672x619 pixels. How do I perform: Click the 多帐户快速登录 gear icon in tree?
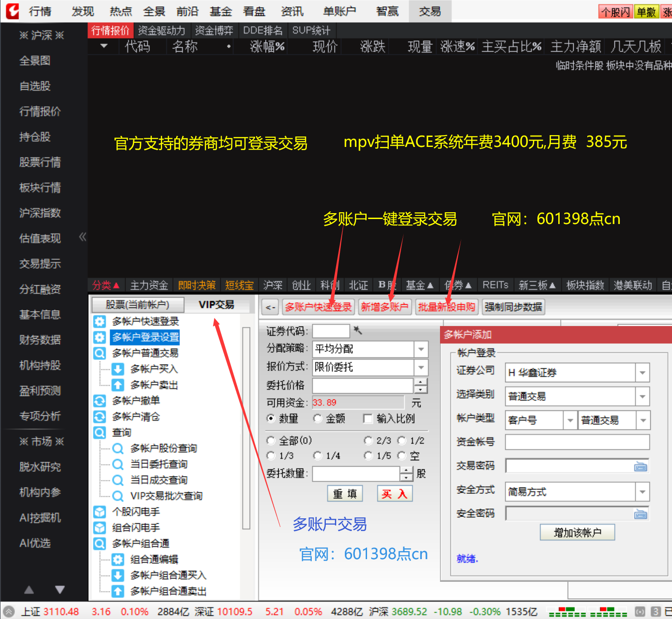click(x=99, y=322)
